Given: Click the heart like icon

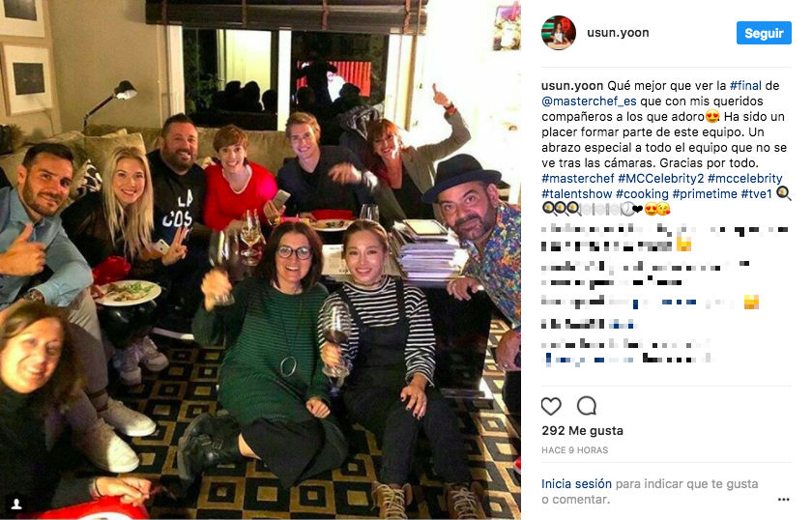Looking at the screenshot, I should 551,406.
